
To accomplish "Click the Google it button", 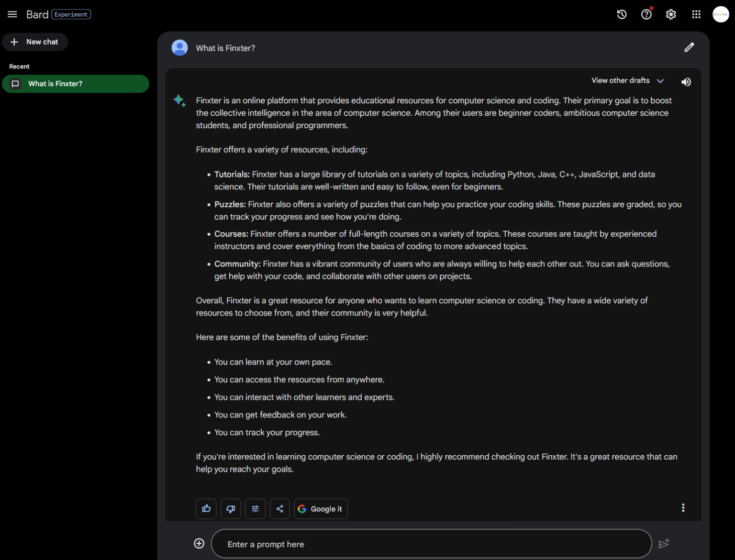I will point(321,508).
